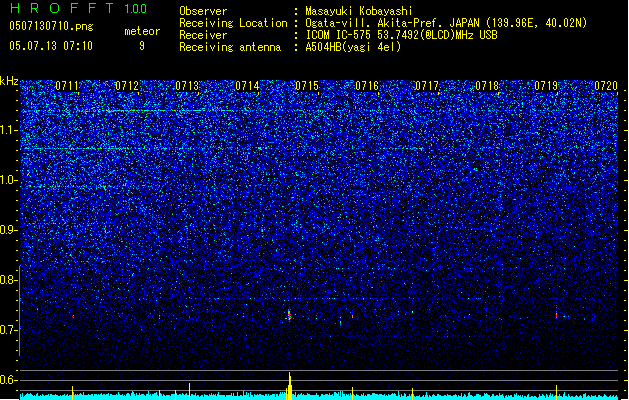The width and height of the screenshot is (629, 400).
Task: Click the date stamp 05.07.13 07:10
Action: [x=51, y=46]
